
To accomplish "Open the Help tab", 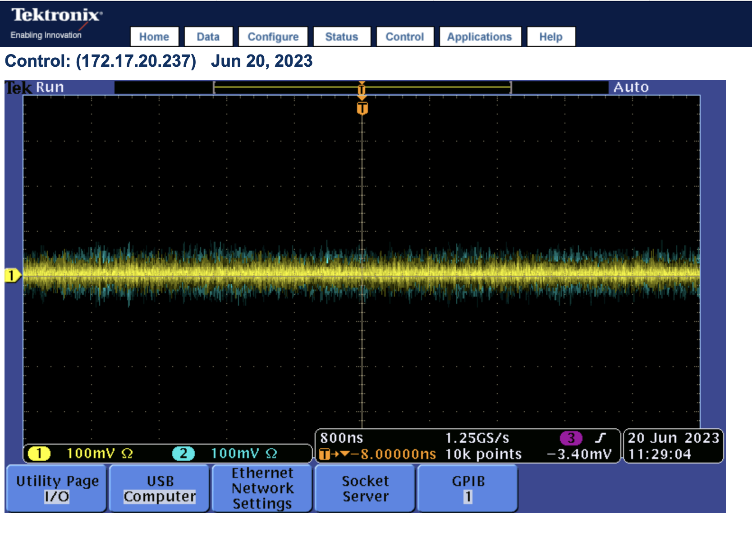I will (x=550, y=37).
